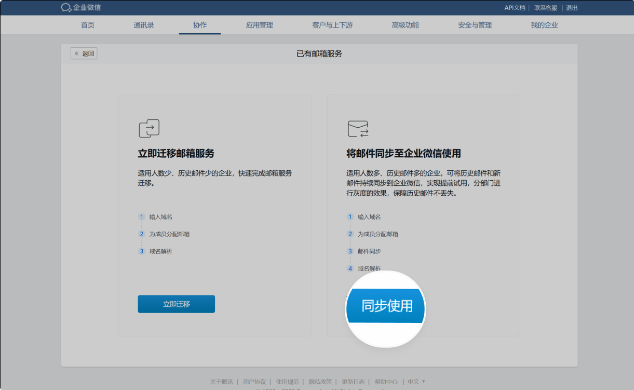Click the 已有邮箱服务 page title
The height and width of the screenshot is (390, 634).
click(x=319, y=53)
